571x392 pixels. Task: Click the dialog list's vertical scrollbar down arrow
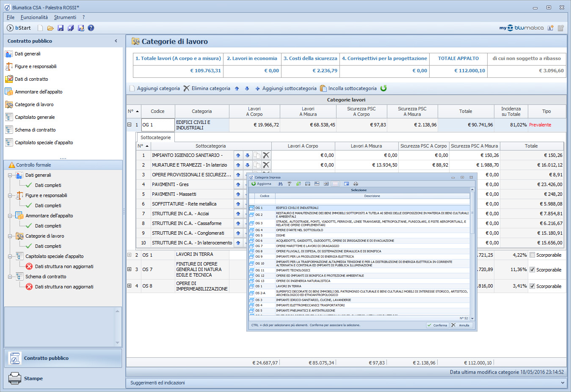(x=472, y=318)
